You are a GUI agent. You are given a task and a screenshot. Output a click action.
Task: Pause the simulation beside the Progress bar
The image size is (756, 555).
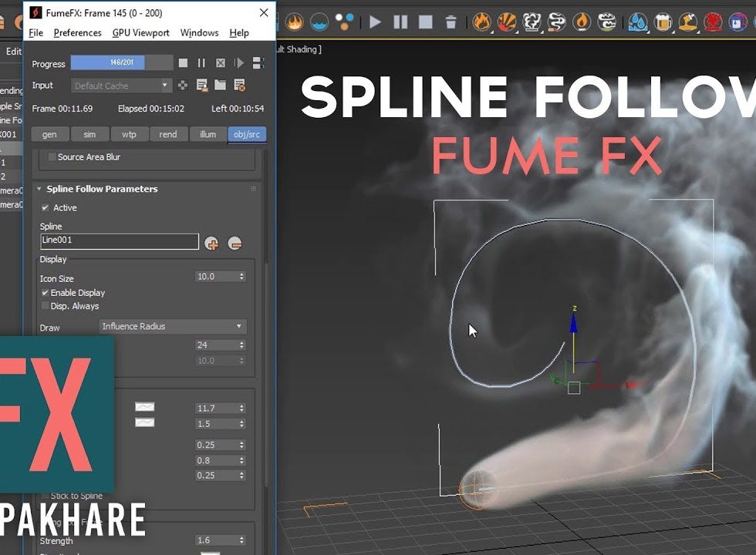point(201,62)
